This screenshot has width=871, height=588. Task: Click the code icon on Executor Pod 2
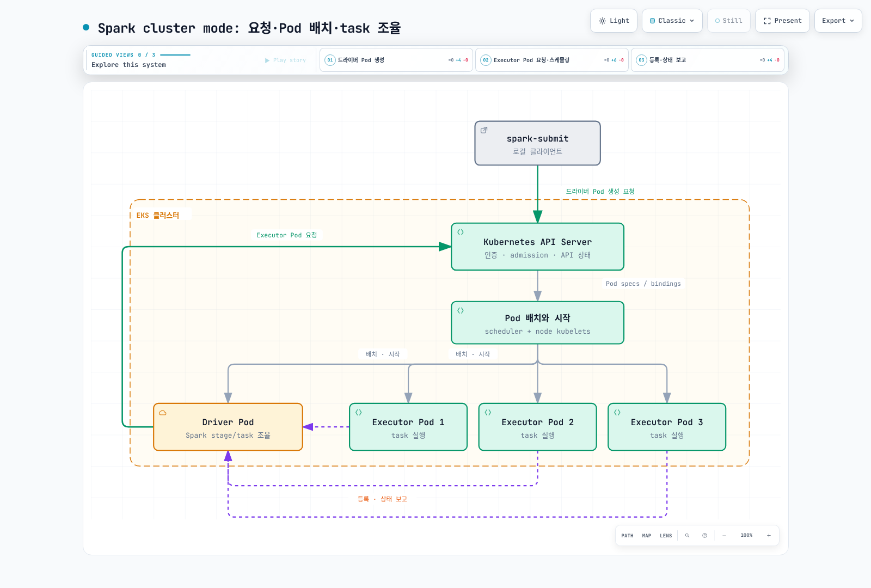[x=488, y=412]
